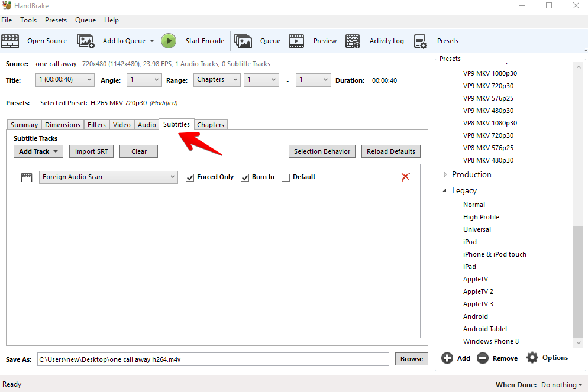Switch to the Dimensions tab
The width and height of the screenshot is (588, 392).
click(x=63, y=125)
